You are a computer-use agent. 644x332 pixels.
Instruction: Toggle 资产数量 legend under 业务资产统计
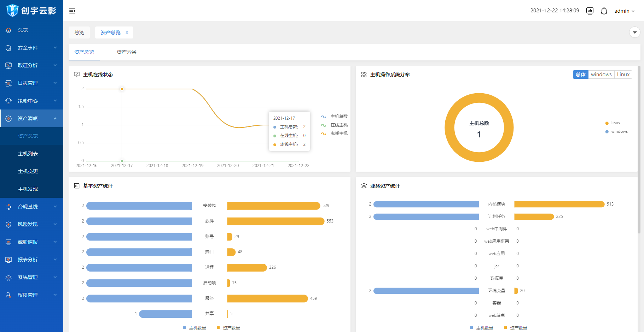click(x=515, y=328)
